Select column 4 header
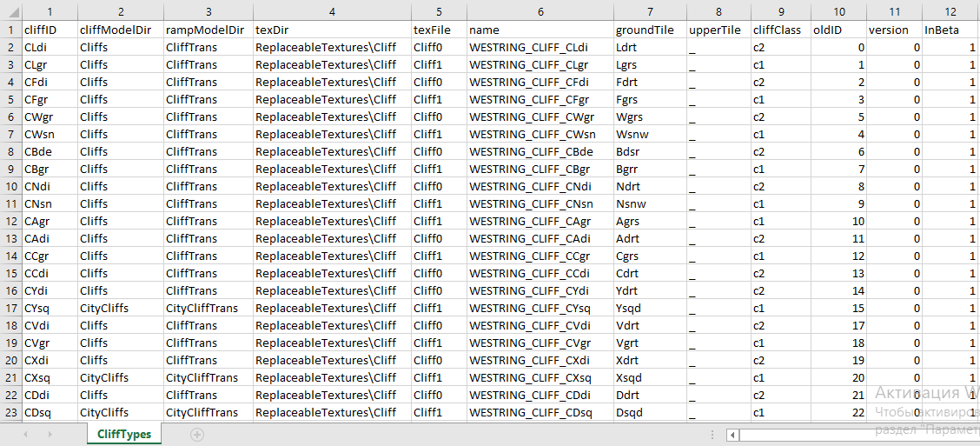 (332, 10)
